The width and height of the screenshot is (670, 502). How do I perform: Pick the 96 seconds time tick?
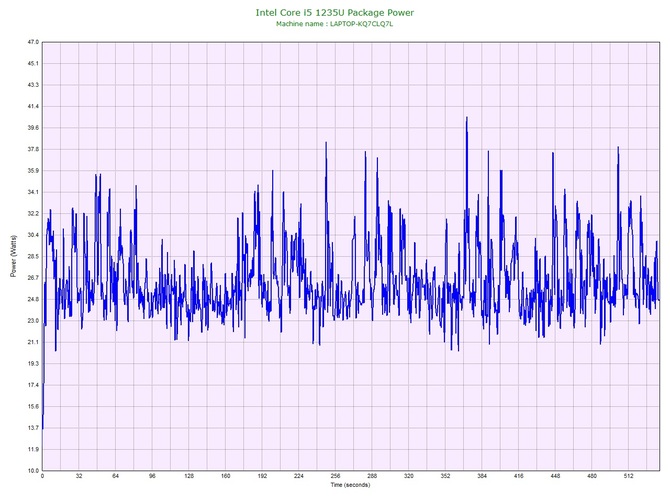[x=152, y=476]
